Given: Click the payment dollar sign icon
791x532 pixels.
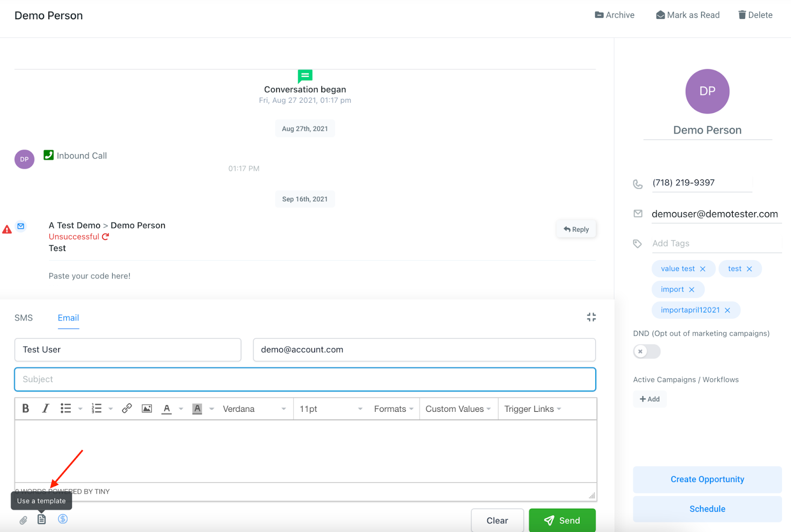Looking at the screenshot, I should click(63, 519).
